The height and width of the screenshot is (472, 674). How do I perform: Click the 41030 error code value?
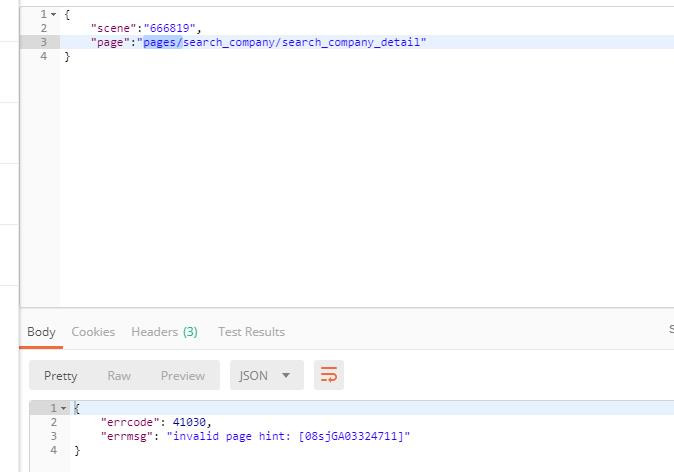pyautogui.click(x=189, y=422)
